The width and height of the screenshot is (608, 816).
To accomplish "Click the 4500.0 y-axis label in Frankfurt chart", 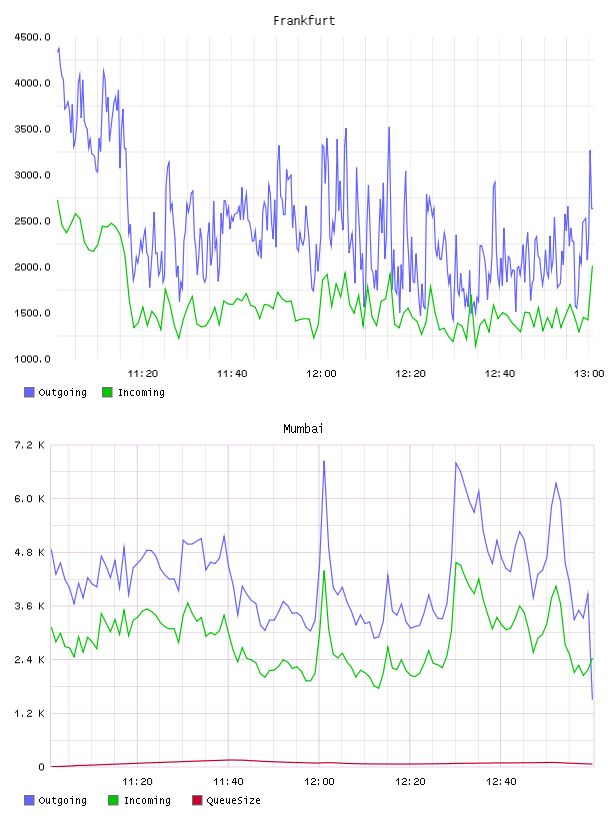I will click(x=32, y=37).
